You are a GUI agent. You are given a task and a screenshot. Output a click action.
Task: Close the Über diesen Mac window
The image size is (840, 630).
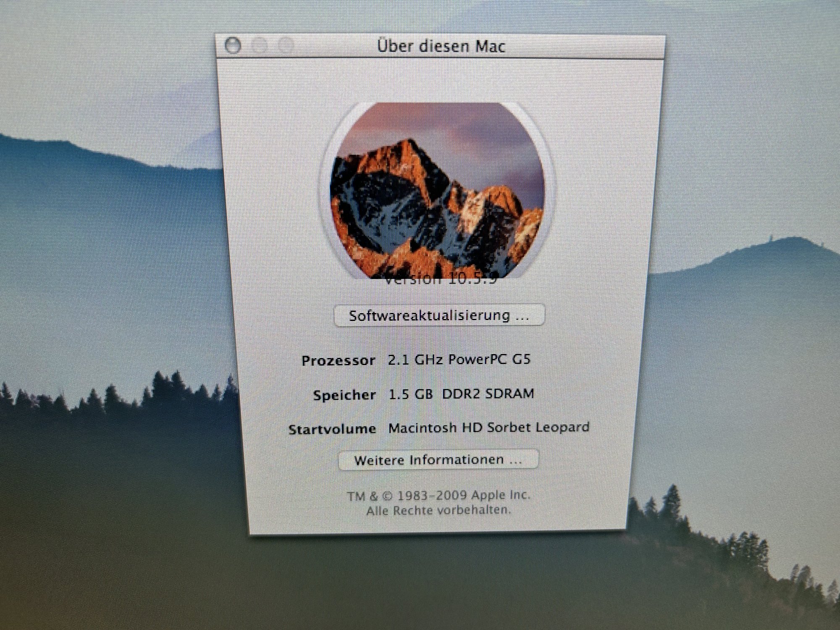click(233, 45)
